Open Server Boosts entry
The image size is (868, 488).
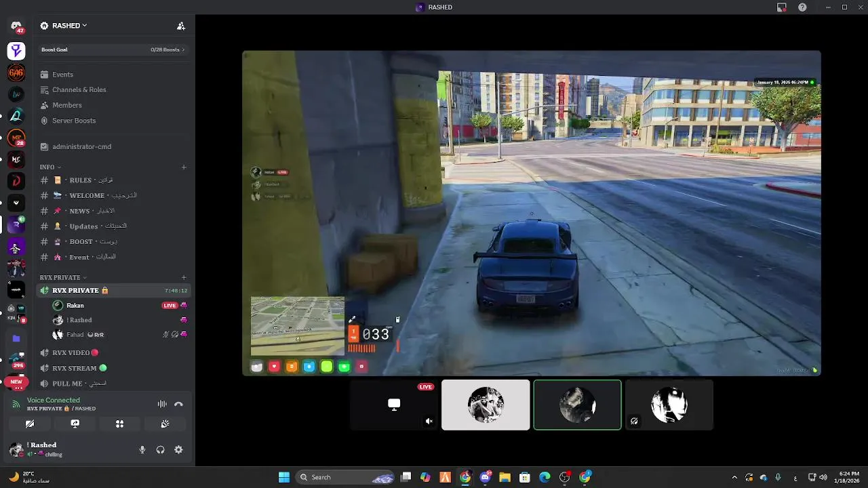click(x=114, y=121)
